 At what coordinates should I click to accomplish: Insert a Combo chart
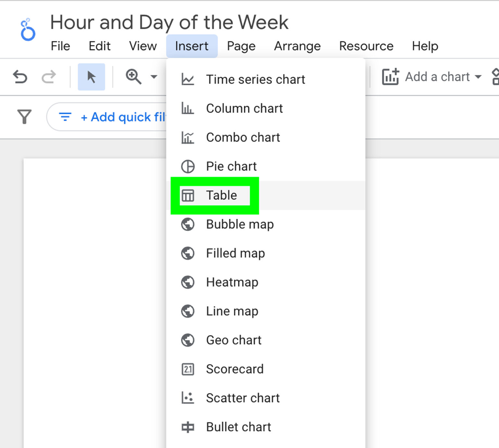pos(243,137)
